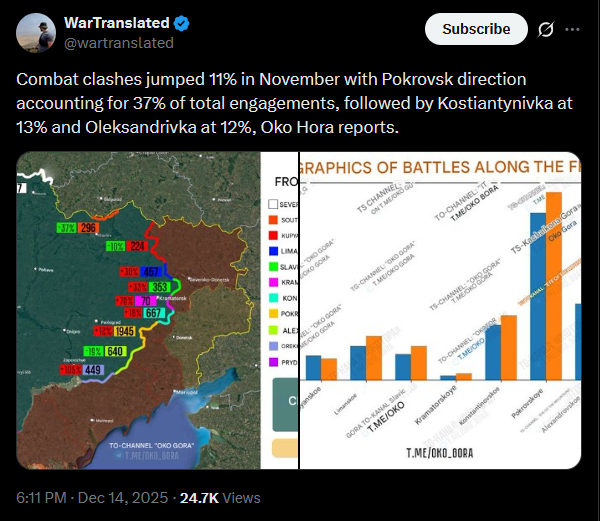The height and width of the screenshot is (521, 600).
Task: Click the blue LIMA legend swatch
Action: pos(273,251)
